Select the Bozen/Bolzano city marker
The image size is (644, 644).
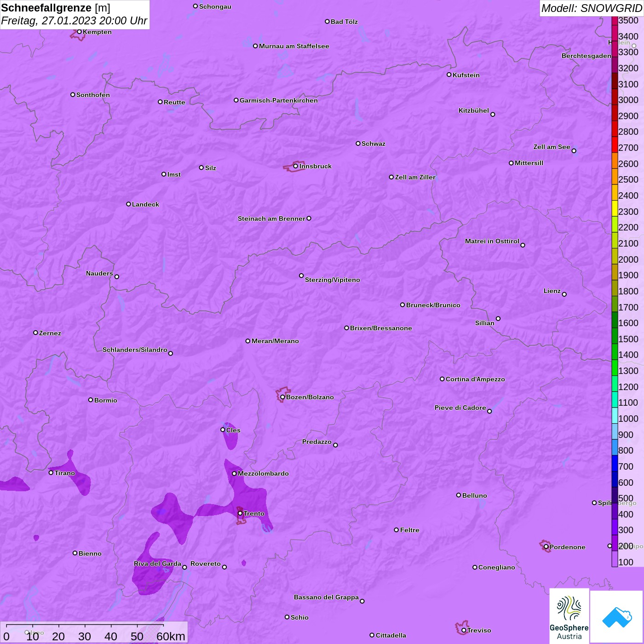tap(283, 397)
